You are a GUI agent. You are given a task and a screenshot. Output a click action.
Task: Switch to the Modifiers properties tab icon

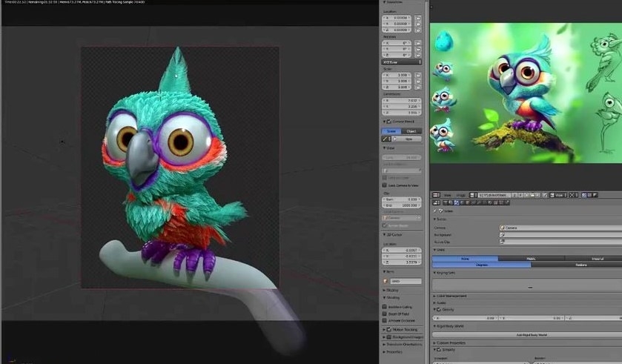click(x=478, y=202)
